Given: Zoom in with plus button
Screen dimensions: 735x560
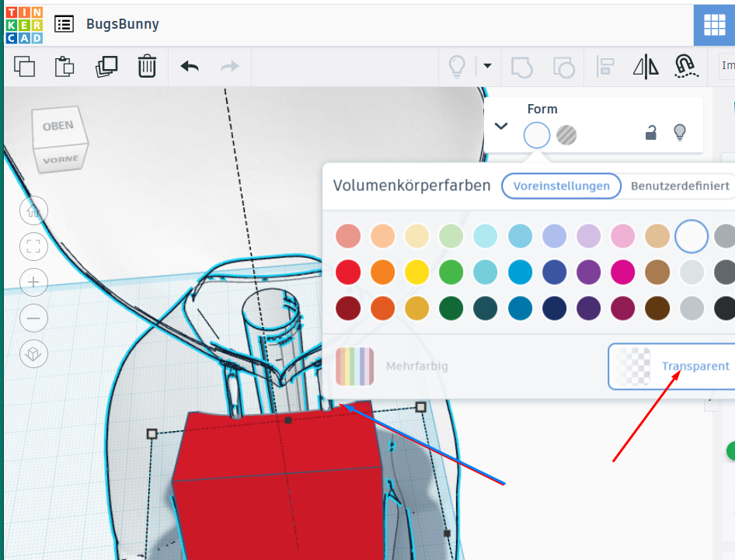Looking at the screenshot, I should pos(33,282).
